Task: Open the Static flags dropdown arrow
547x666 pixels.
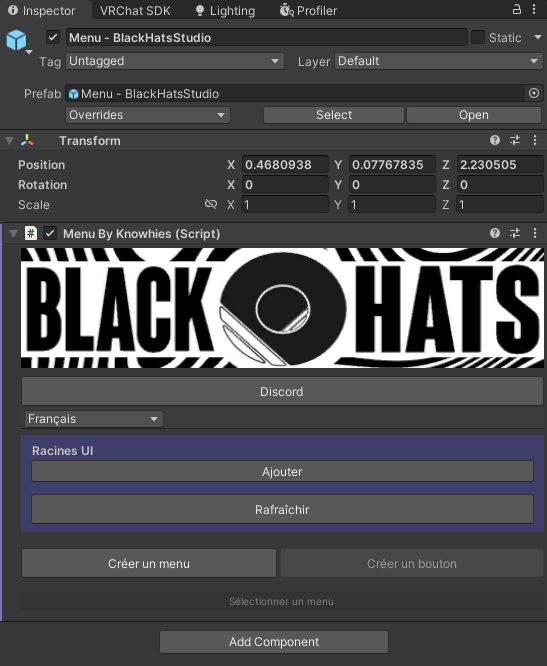Action: click(538, 37)
